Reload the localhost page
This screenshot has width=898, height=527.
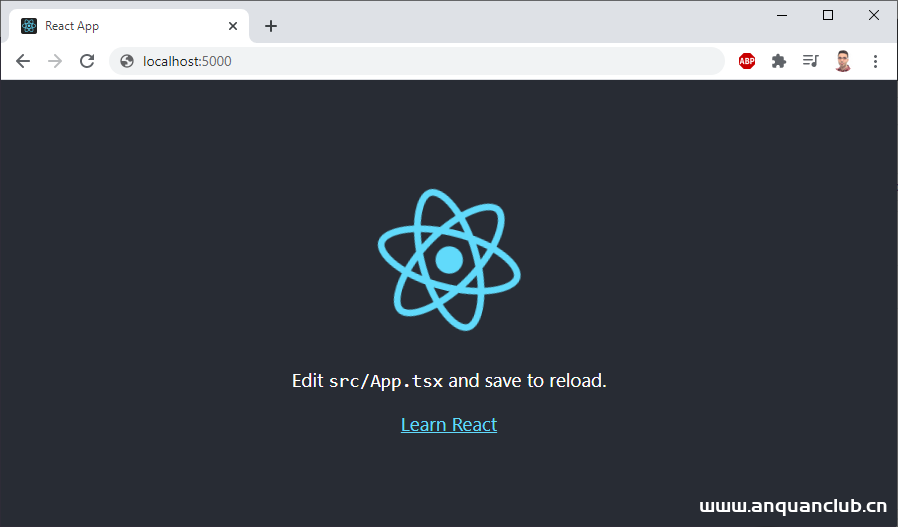[87, 61]
